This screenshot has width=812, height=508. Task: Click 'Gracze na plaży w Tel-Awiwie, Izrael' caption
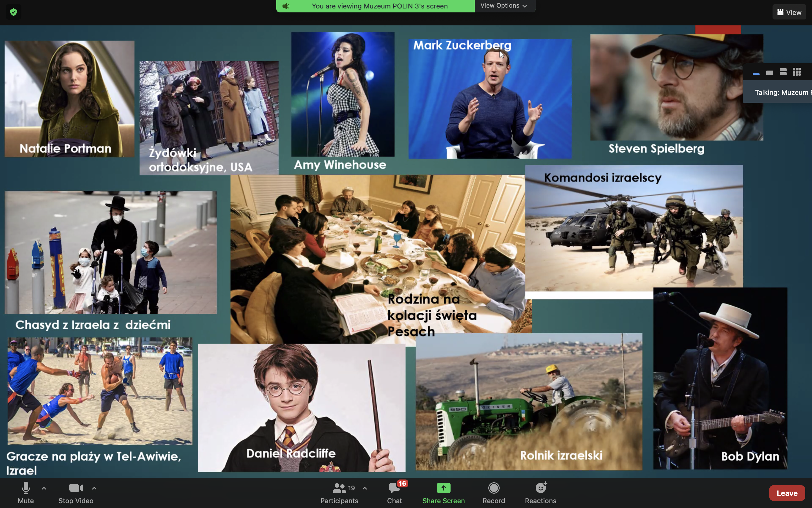93,463
